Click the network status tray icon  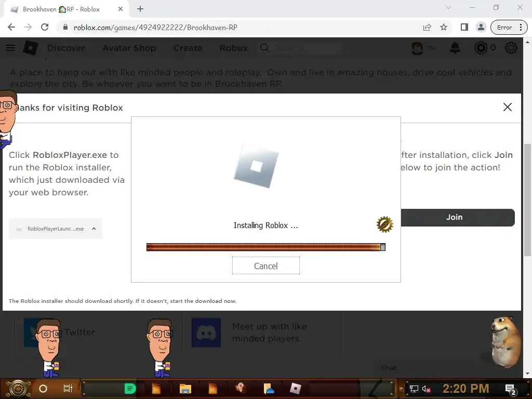414,389
